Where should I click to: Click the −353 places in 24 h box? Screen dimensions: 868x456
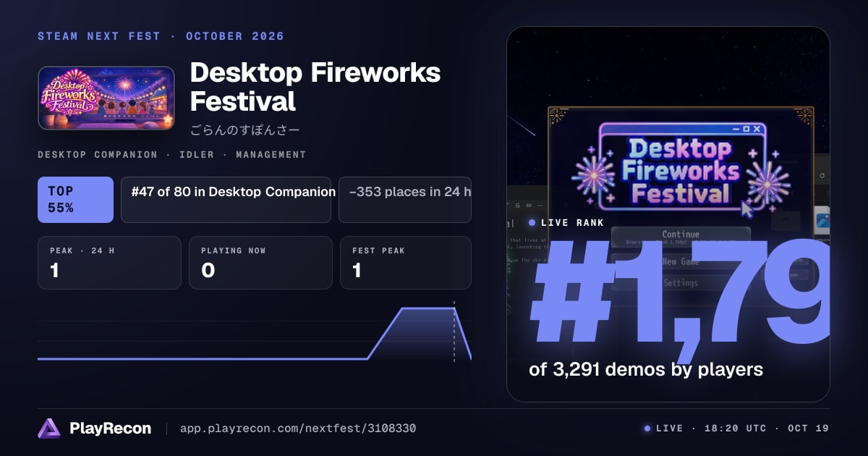click(405, 200)
